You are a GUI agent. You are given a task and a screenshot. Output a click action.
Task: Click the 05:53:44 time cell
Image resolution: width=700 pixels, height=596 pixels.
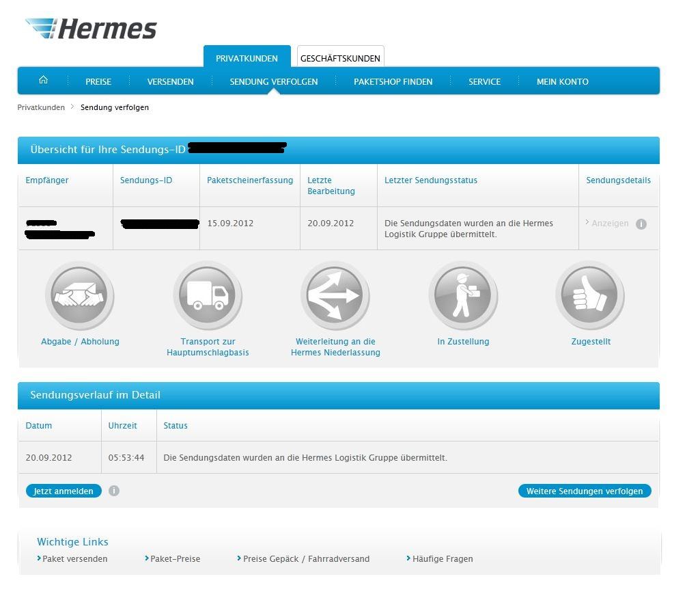click(x=126, y=457)
